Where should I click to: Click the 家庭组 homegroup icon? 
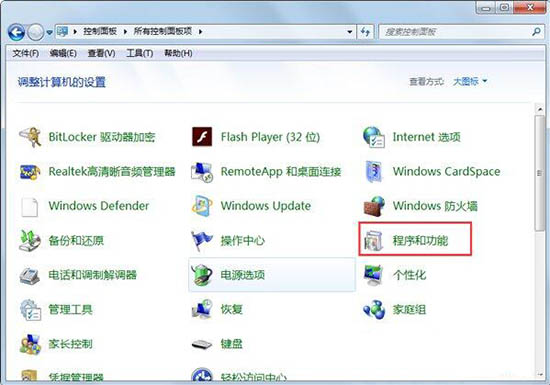pos(374,309)
